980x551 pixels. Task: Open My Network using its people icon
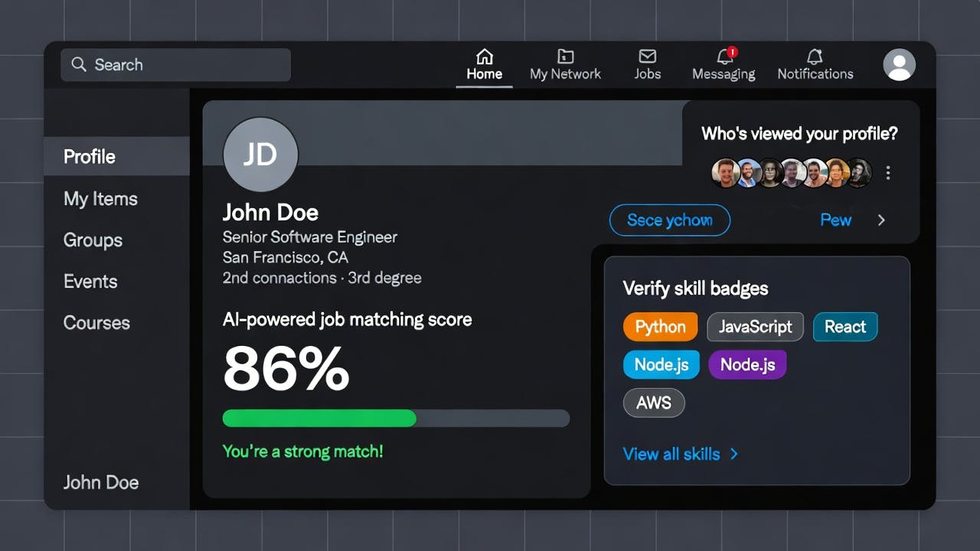tap(565, 56)
